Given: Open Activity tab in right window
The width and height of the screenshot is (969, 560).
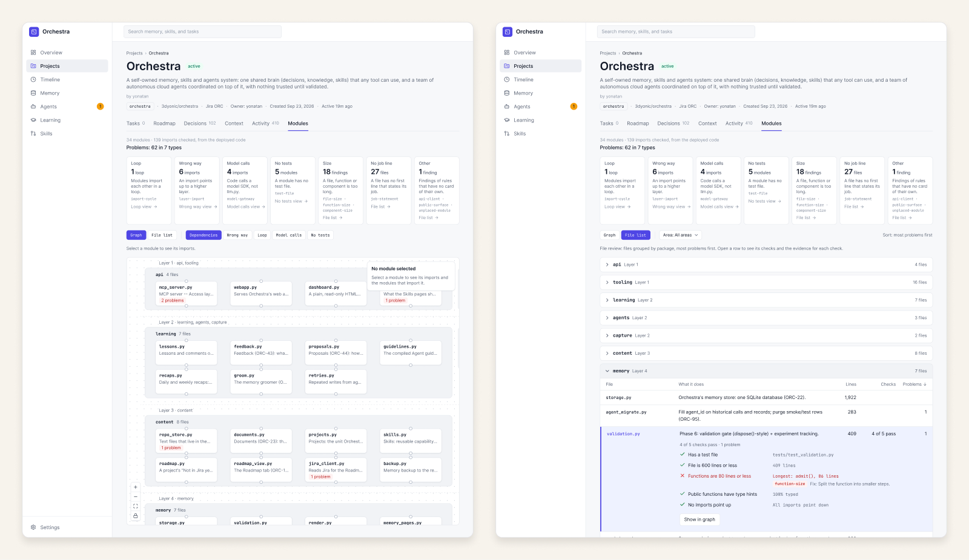Looking at the screenshot, I should 739,124.
